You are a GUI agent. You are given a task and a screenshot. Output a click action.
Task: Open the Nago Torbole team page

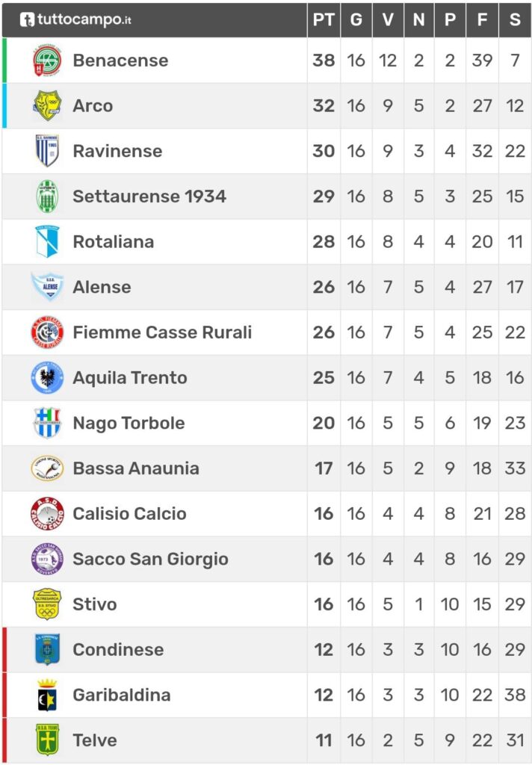(129, 423)
